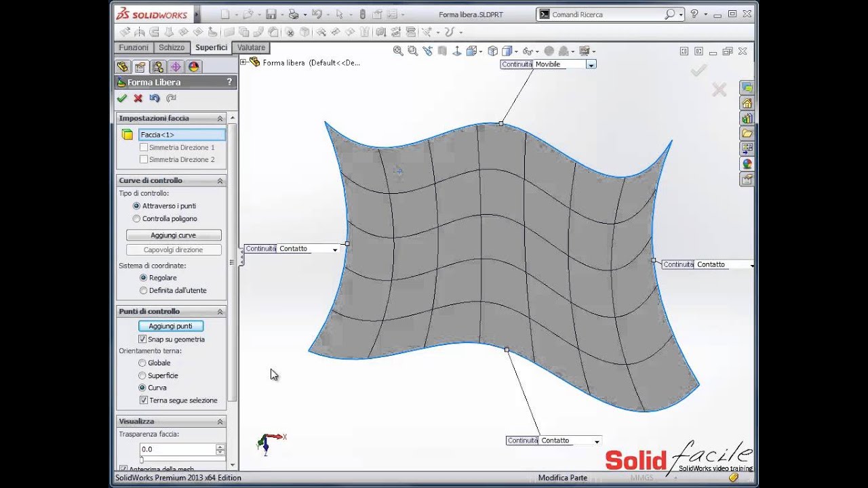
Task: Click Trasparenza faccia slider handle
Action: (142, 460)
